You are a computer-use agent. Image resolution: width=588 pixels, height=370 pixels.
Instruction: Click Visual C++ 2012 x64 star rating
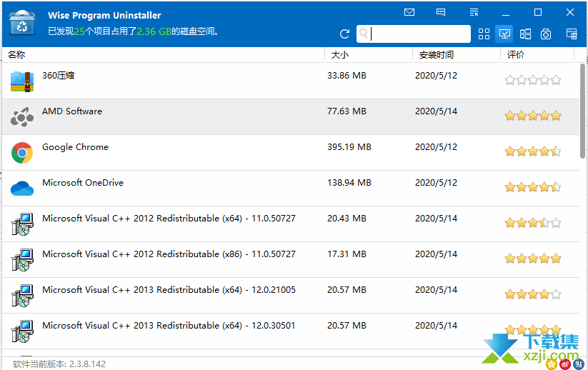(x=533, y=223)
